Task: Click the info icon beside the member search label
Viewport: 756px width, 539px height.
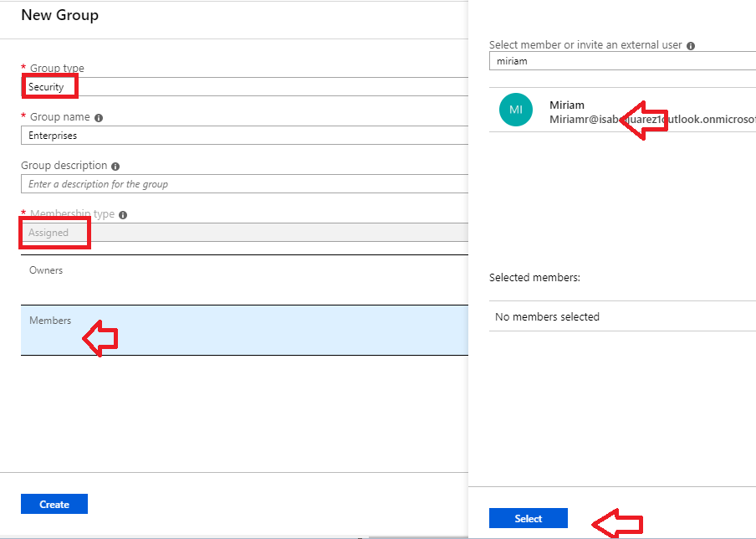Action: (691, 45)
